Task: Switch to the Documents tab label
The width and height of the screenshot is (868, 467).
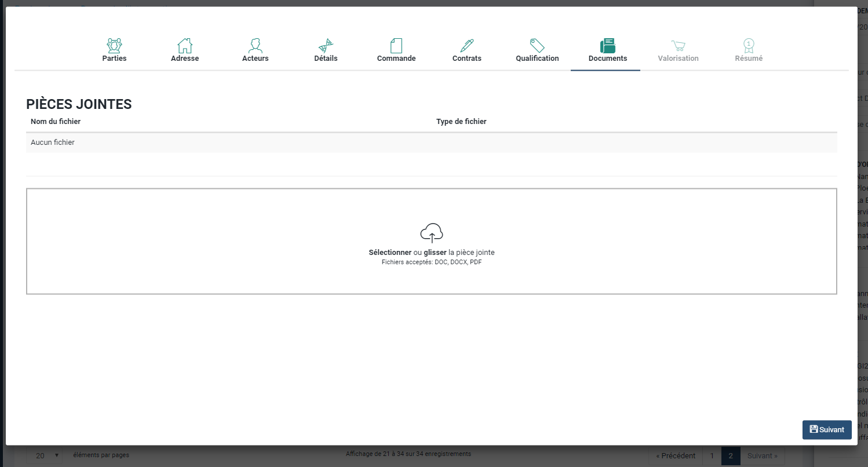Action: [607, 59]
